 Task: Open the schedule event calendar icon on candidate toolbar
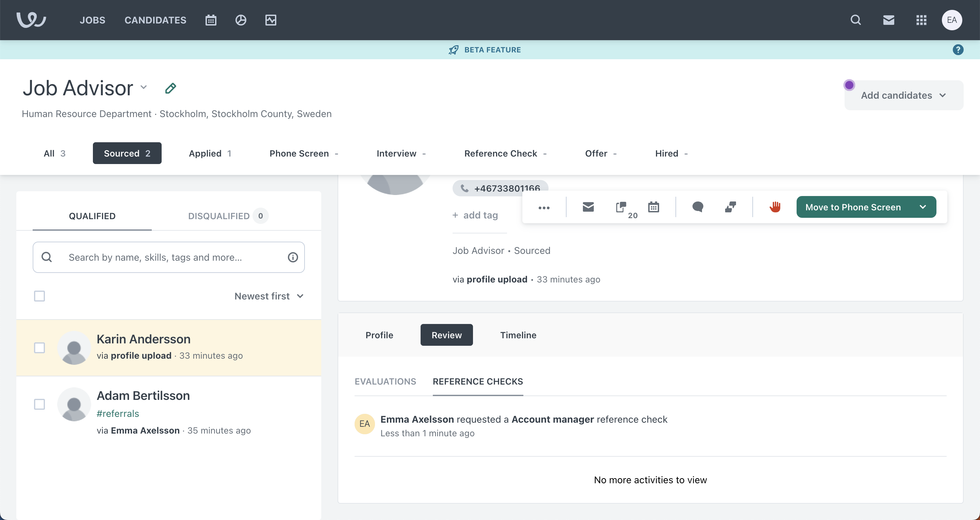point(654,207)
